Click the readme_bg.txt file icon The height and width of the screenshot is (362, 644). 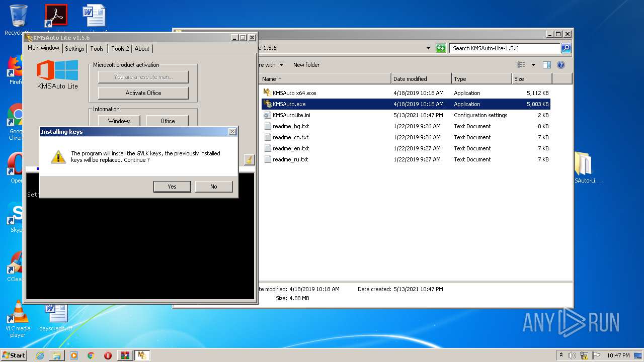point(268,126)
